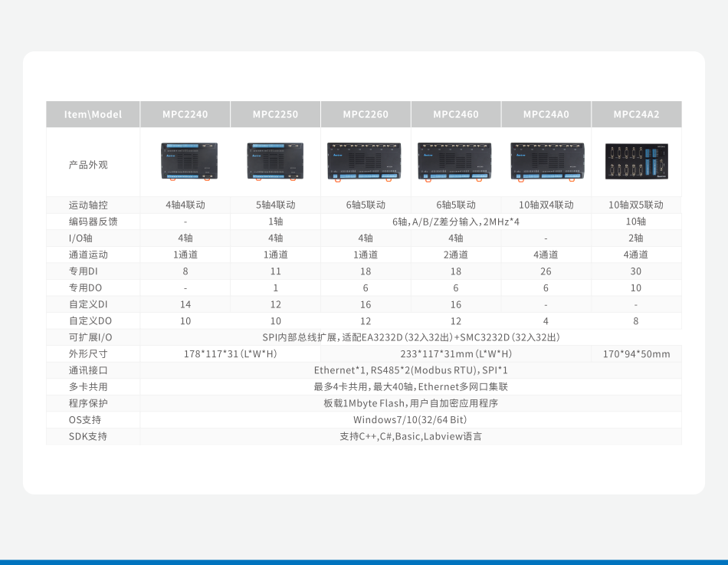The width and height of the screenshot is (728, 565).
Task: Click the 专用DI row label
Action: (x=83, y=271)
